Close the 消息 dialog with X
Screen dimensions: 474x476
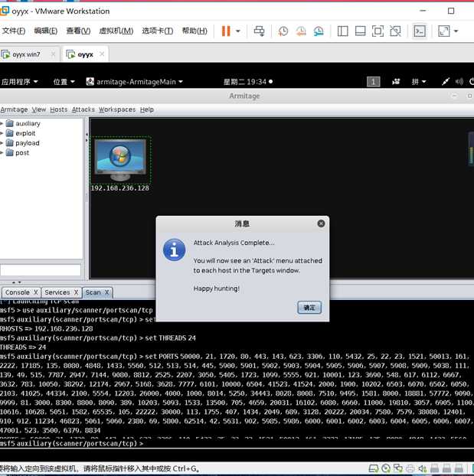pos(321,223)
